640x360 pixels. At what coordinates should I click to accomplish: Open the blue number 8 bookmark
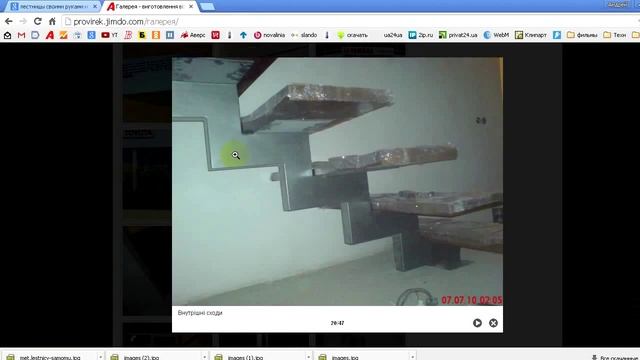pos(91,35)
